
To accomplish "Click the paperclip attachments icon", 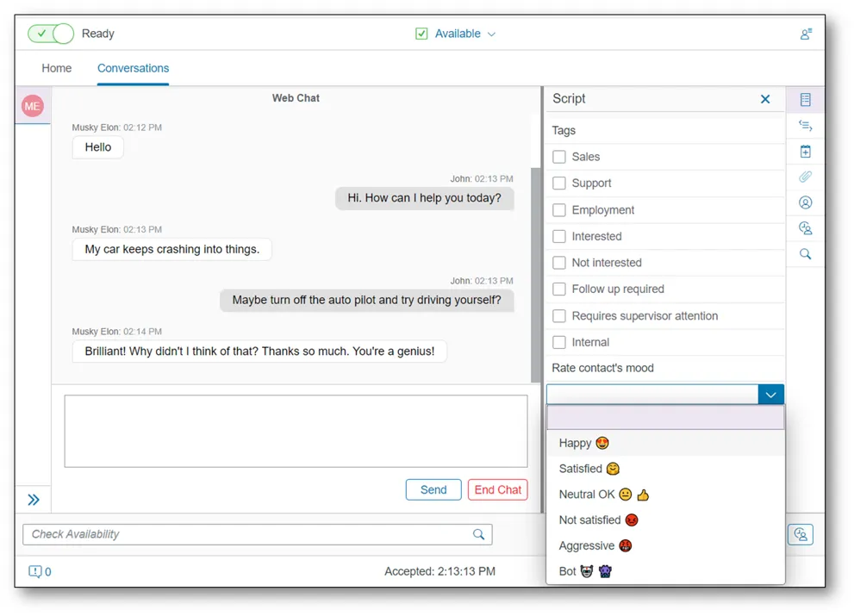I will click(x=805, y=177).
